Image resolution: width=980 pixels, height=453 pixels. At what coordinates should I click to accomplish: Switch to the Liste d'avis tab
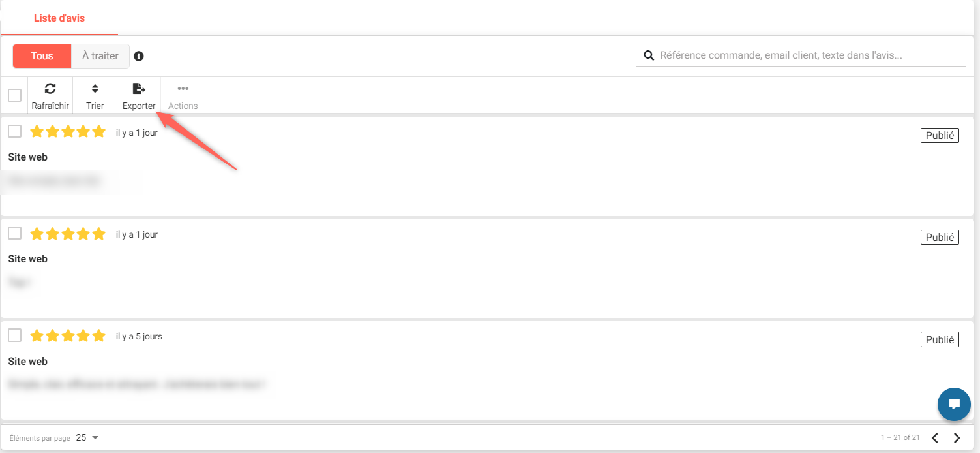point(59,18)
